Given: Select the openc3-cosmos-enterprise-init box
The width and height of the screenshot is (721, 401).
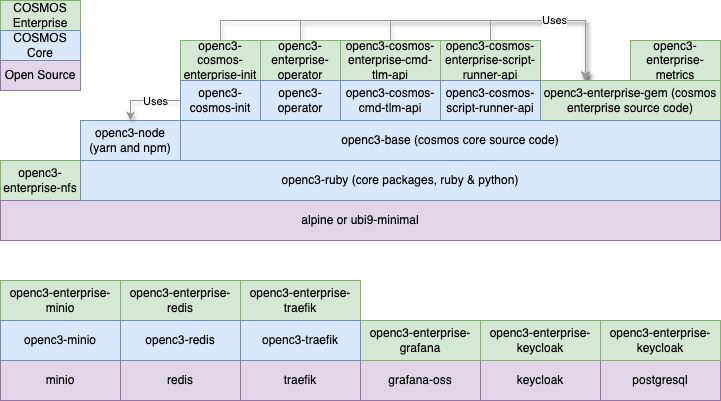Looking at the screenshot, I should point(220,61).
